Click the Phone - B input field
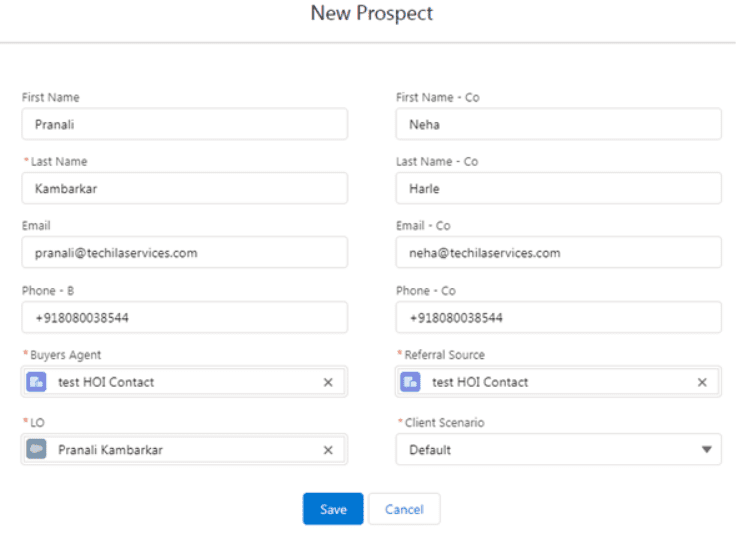Viewport: 742px width, 542px height. (x=185, y=318)
